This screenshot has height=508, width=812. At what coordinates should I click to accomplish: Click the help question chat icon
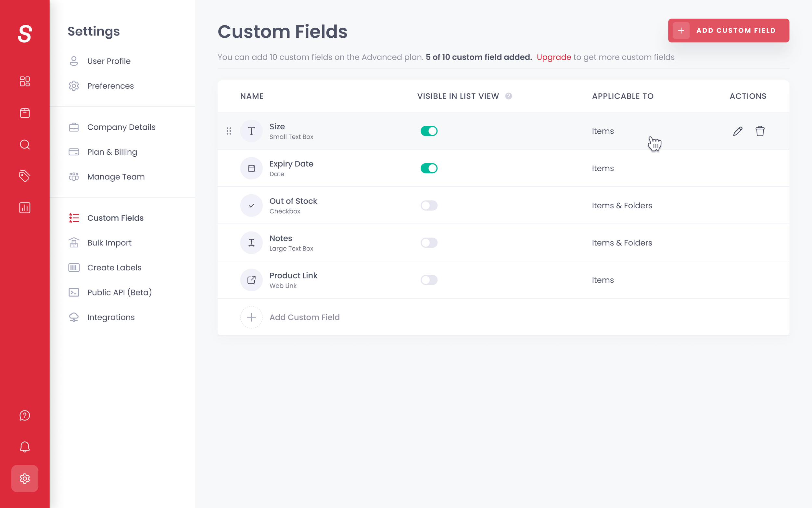pos(25,415)
